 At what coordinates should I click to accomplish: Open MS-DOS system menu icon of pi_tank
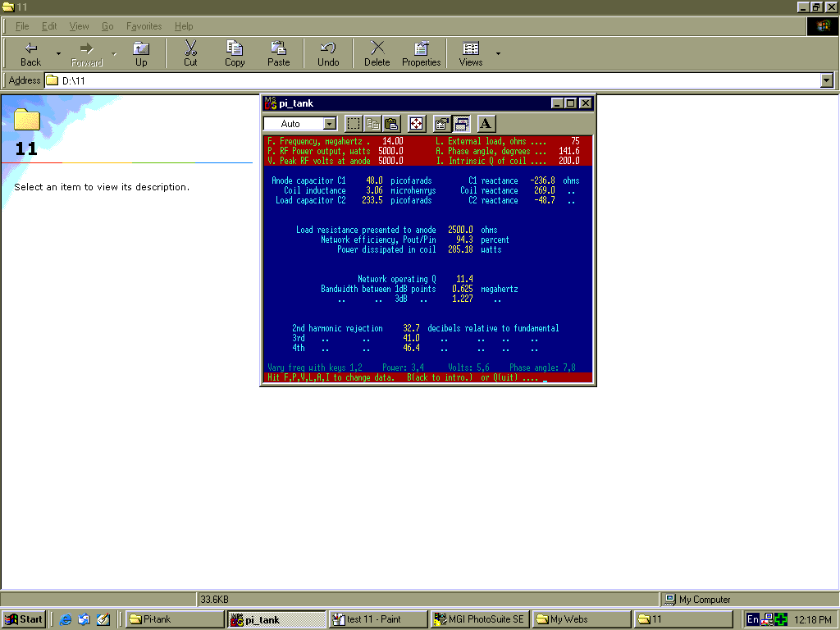point(271,103)
